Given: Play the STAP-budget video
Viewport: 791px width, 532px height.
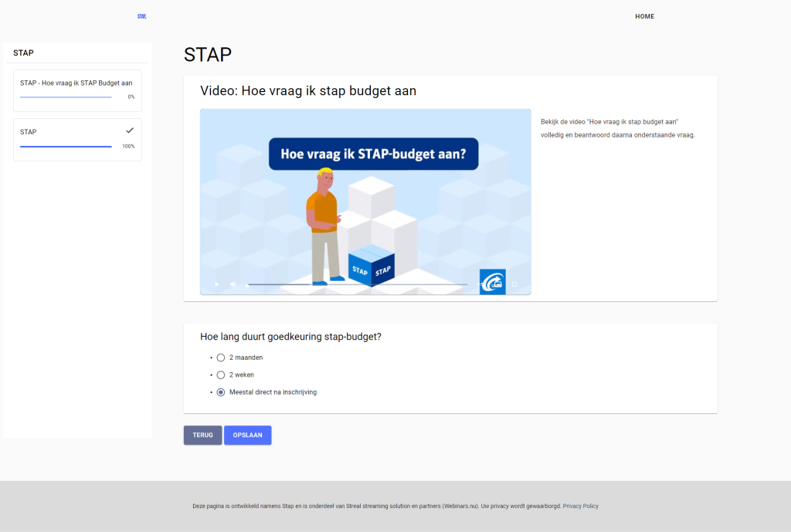Looking at the screenshot, I should (x=217, y=284).
